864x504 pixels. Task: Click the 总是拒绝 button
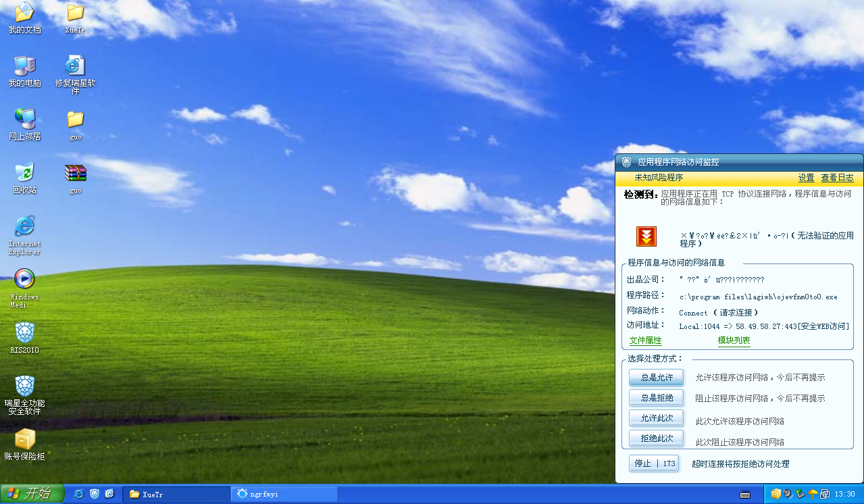[x=657, y=398]
